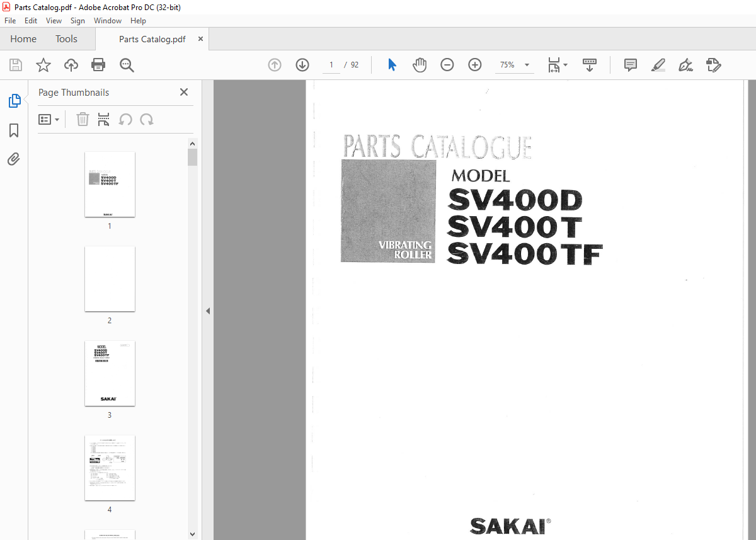Open the find text magnifier tool
This screenshot has height=540, width=756.
click(x=127, y=65)
